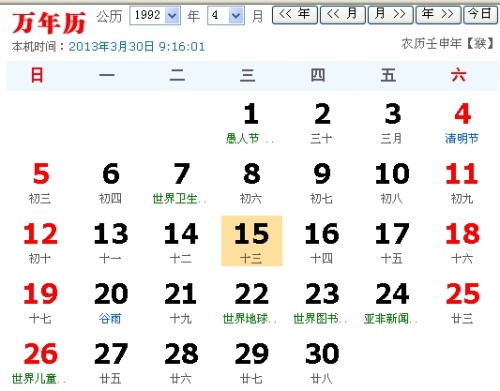
Task: Select April 8 初六
Action: pos(251,183)
